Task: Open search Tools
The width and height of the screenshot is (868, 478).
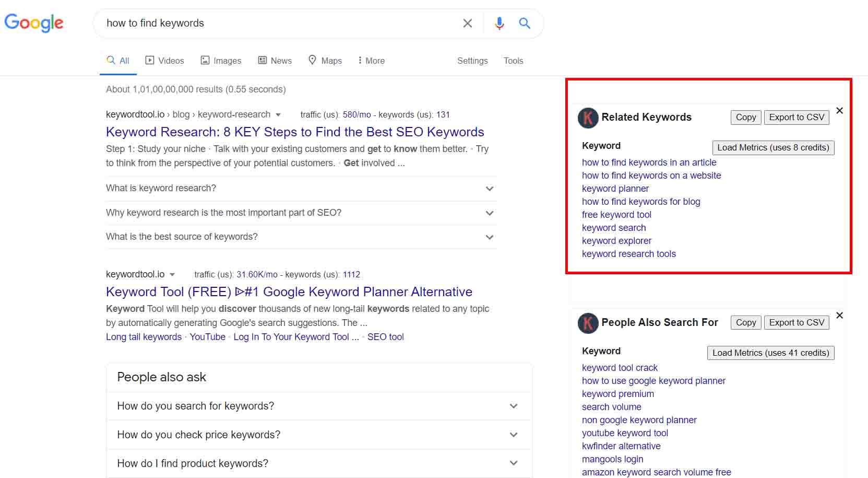Action: click(513, 61)
